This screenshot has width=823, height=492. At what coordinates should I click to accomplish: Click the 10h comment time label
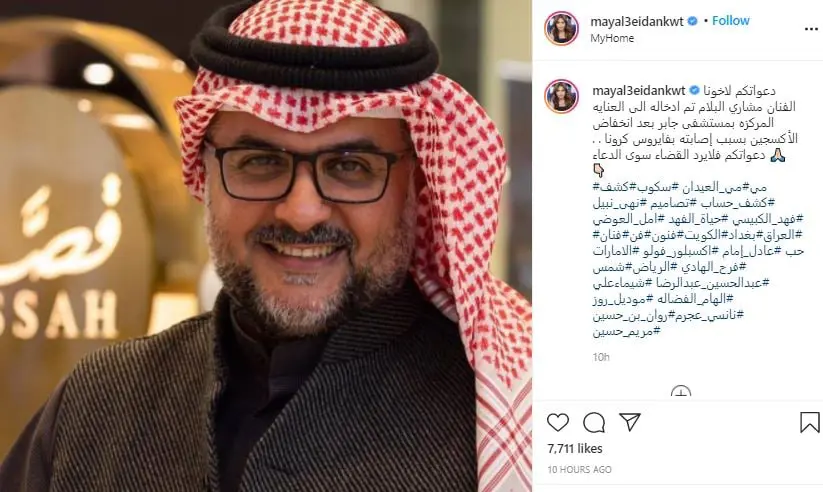click(x=601, y=358)
